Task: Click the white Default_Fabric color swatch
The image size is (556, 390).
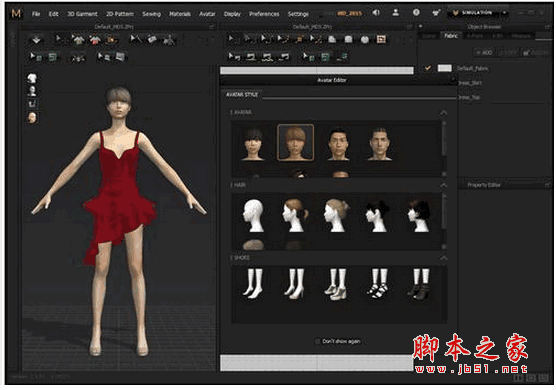Action: (445, 68)
